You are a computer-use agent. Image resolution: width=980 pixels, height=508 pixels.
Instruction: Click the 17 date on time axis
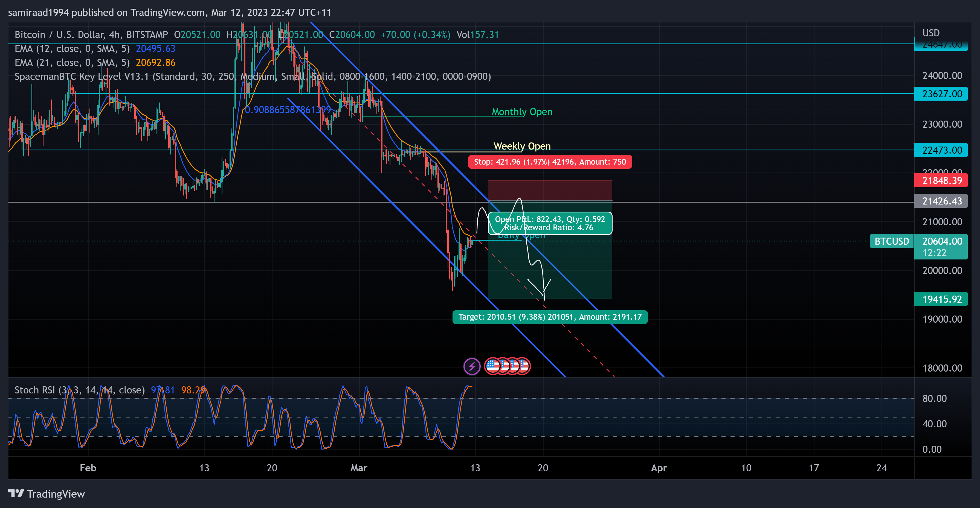coord(814,468)
